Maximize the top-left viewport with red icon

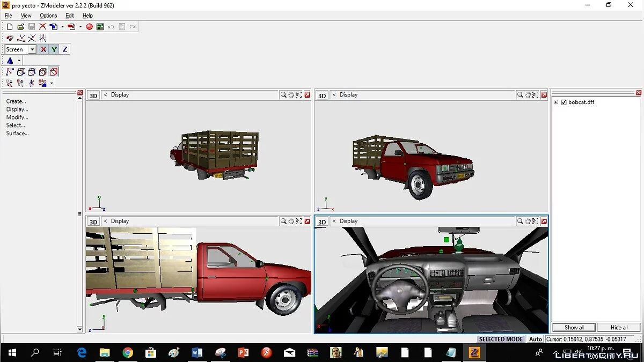click(307, 95)
